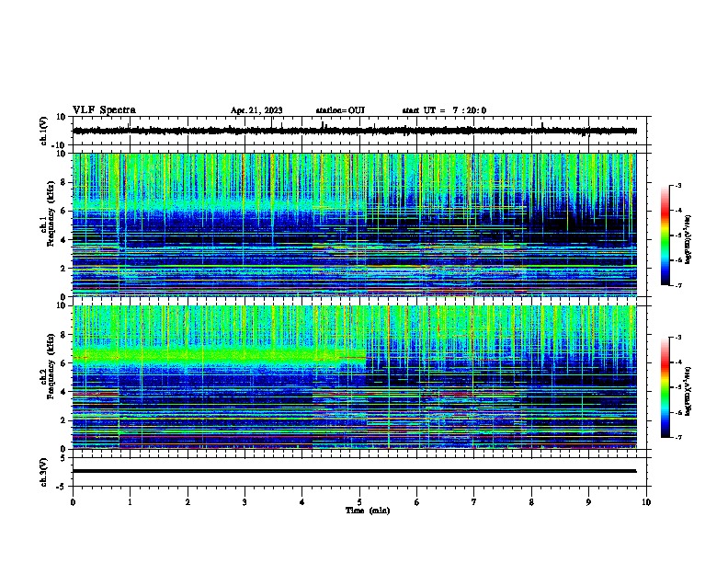Click the ch.1 spectrogram color scale bar
The width and height of the screenshot is (728, 563).
pos(665,236)
